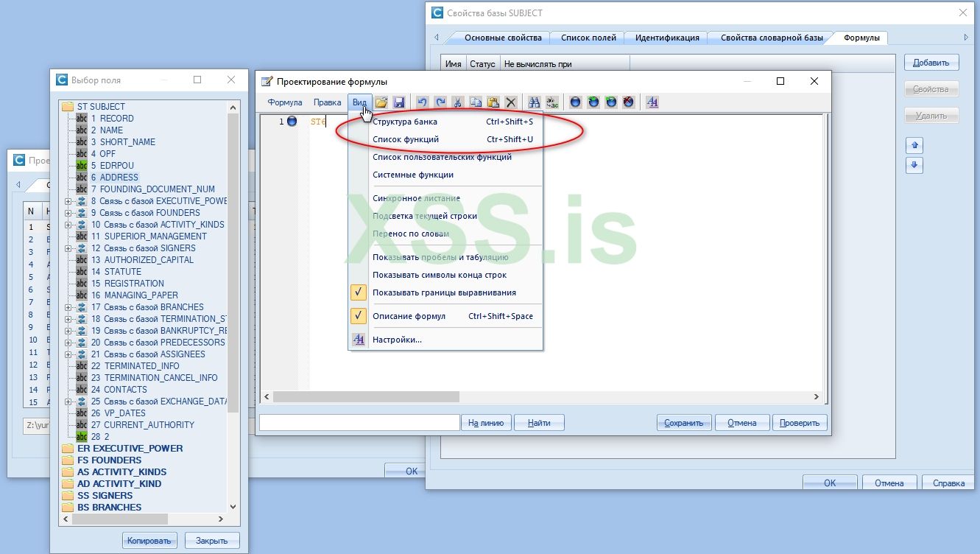Select the '6 ADDRESS' field row
The width and height of the screenshot is (980, 554).
coord(115,178)
